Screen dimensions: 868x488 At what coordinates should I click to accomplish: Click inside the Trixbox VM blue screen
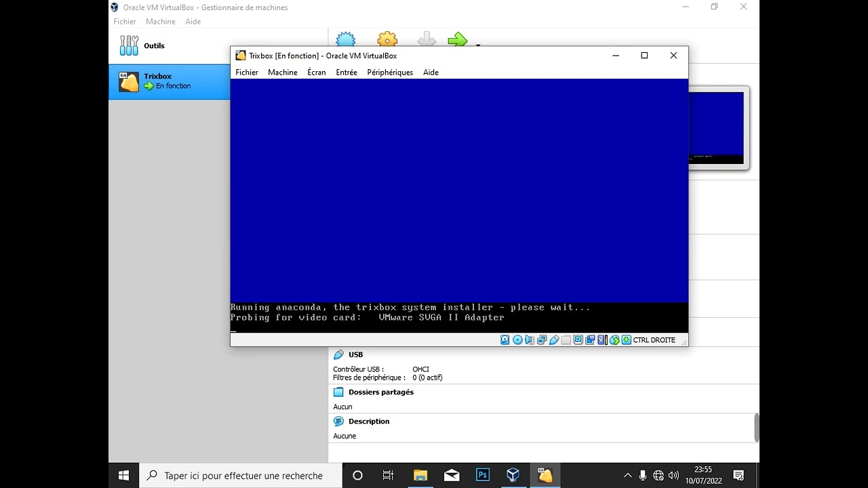coord(459,190)
